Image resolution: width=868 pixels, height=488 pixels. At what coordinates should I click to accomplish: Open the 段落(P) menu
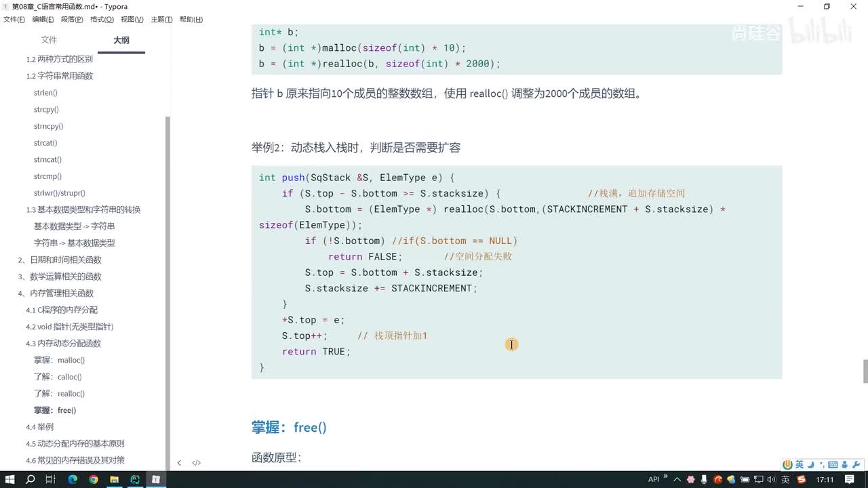point(72,20)
